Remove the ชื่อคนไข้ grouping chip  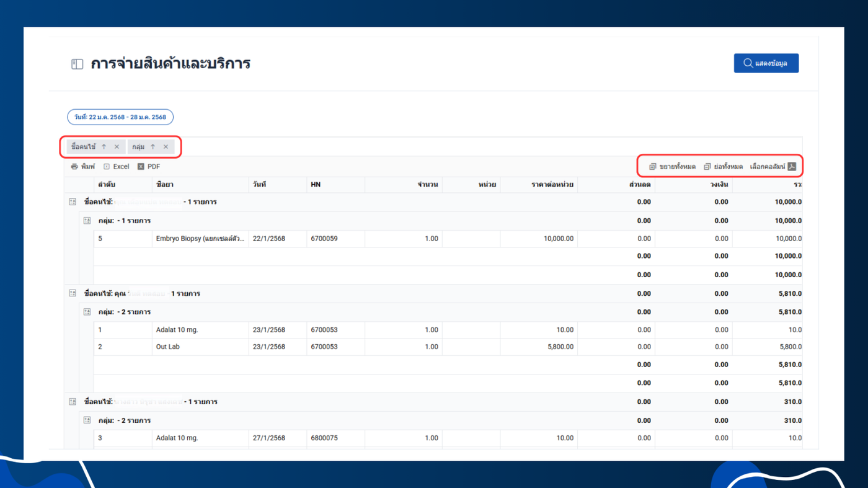point(117,147)
